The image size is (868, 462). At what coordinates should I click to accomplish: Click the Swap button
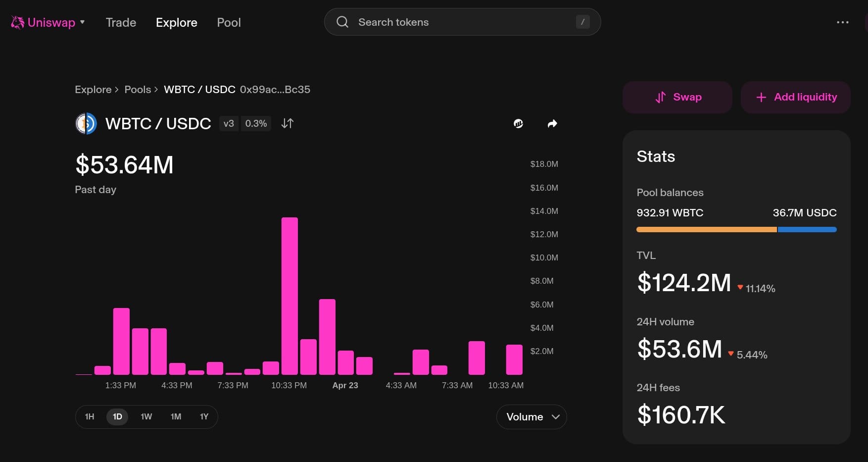677,97
